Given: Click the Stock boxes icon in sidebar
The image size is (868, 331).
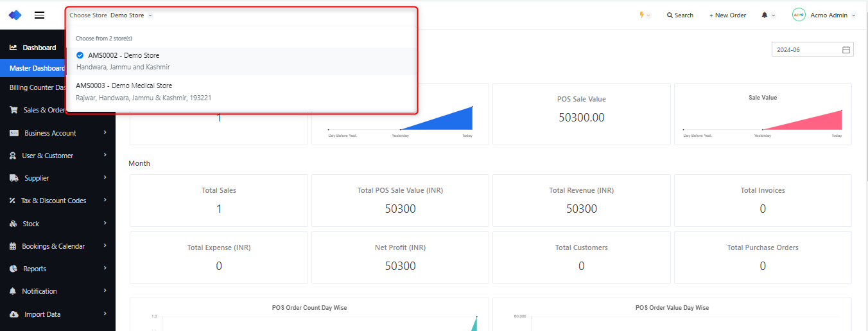Looking at the screenshot, I should (13, 224).
